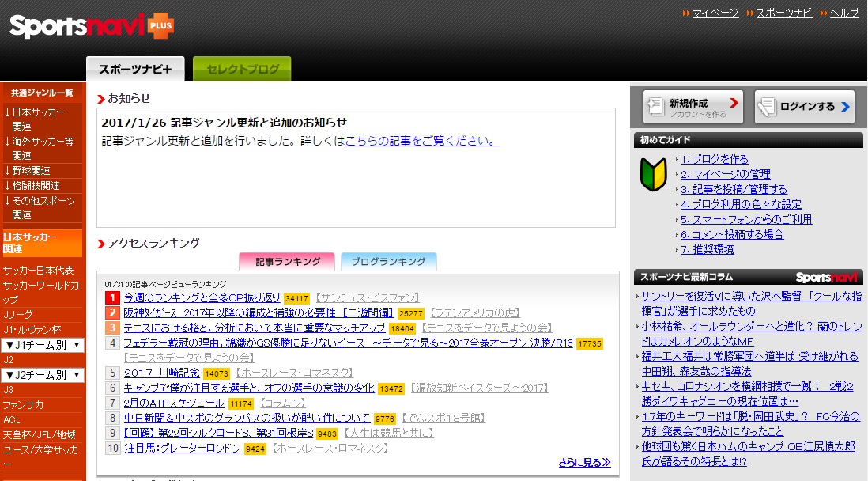Click rank 1 red number badge
The width and height of the screenshot is (868, 481).
tap(112, 298)
